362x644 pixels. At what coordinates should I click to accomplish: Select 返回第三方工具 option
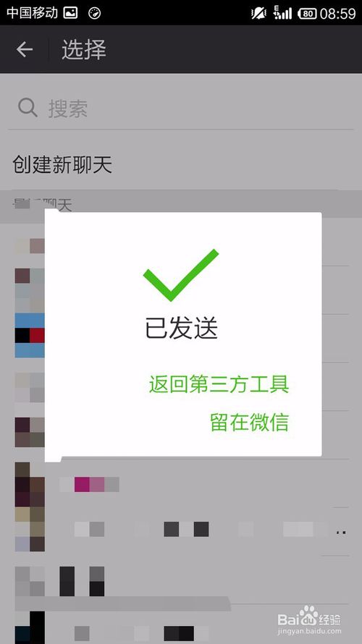[x=219, y=384]
